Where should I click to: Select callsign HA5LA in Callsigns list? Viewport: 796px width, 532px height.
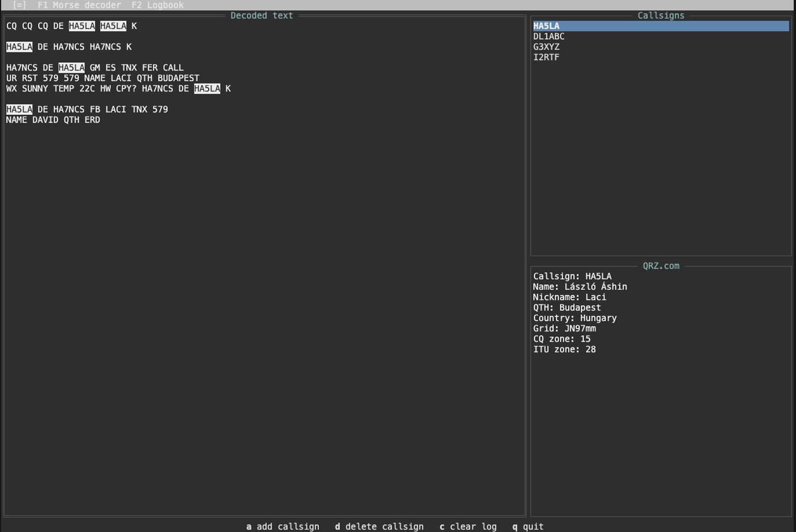[661, 26]
